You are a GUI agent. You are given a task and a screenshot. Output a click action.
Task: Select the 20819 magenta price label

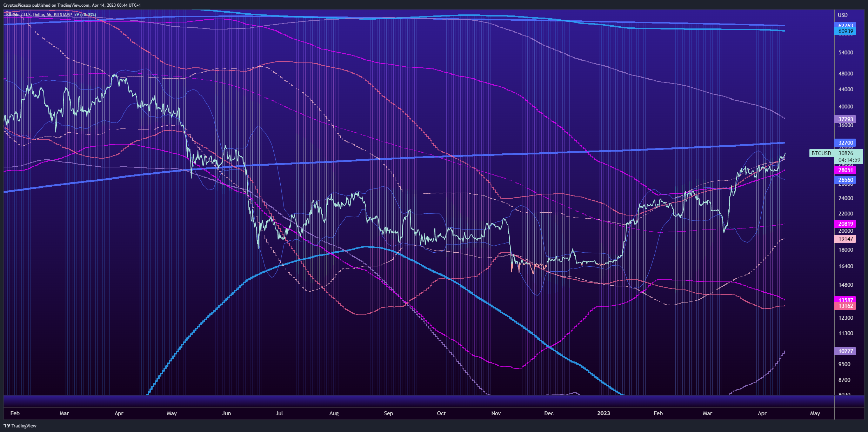pyautogui.click(x=845, y=224)
